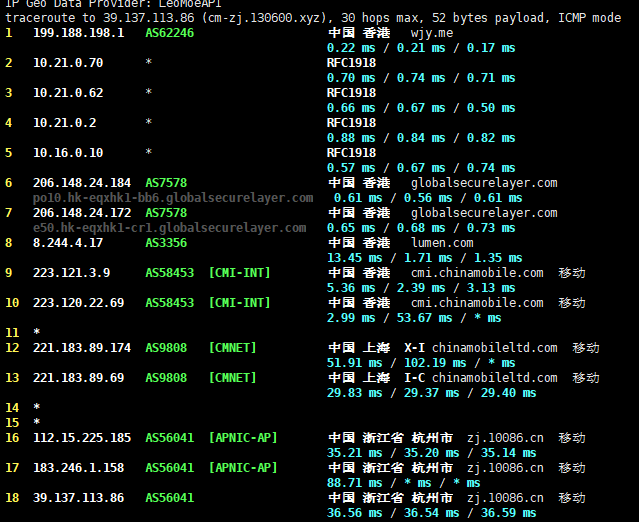This screenshot has height=522, width=639.
Task: Click the asterisk on hop 15
Action: (37, 422)
